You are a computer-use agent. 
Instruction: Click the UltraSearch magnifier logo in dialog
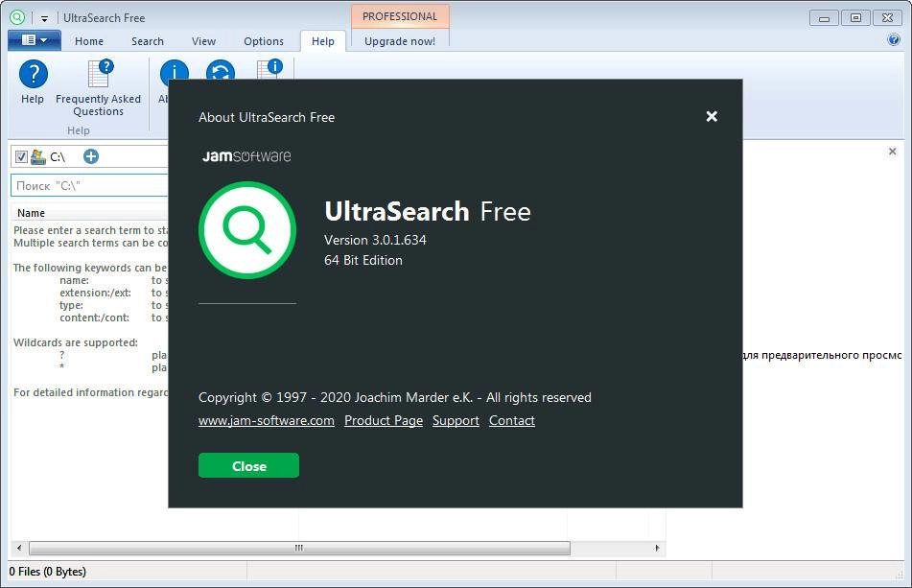pos(247,230)
